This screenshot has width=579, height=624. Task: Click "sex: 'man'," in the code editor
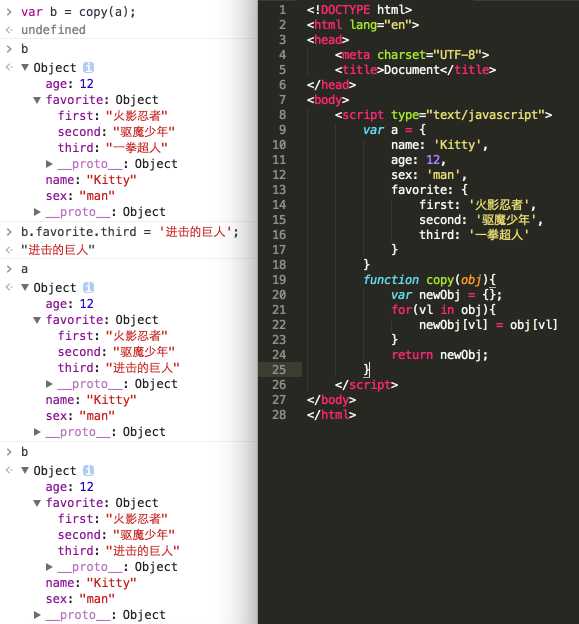click(x=429, y=175)
